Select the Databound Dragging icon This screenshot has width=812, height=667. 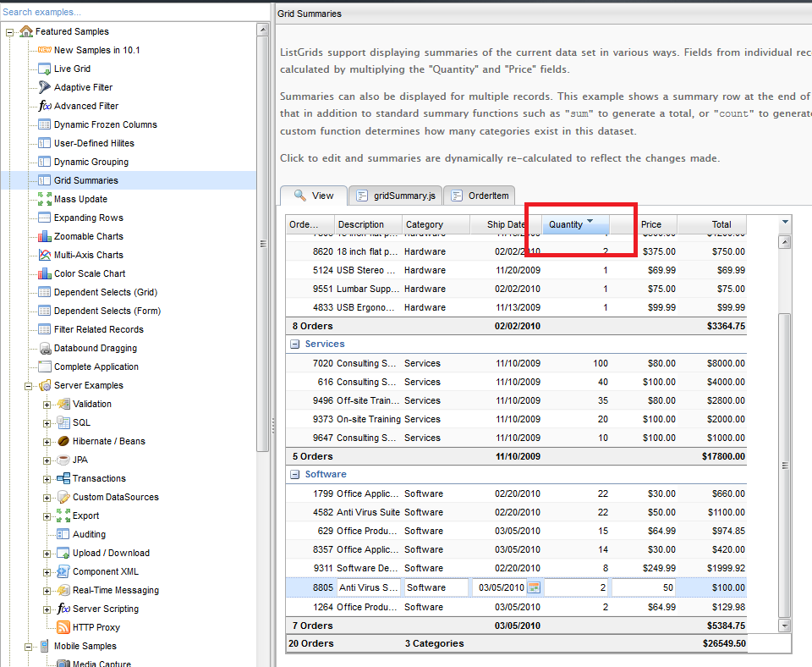point(45,348)
